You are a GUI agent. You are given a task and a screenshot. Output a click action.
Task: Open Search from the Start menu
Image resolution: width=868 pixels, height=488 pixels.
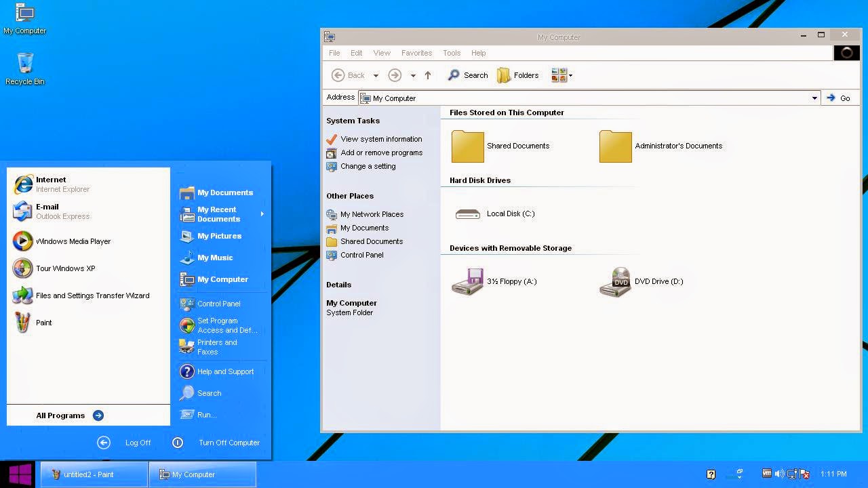[x=201, y=393]
